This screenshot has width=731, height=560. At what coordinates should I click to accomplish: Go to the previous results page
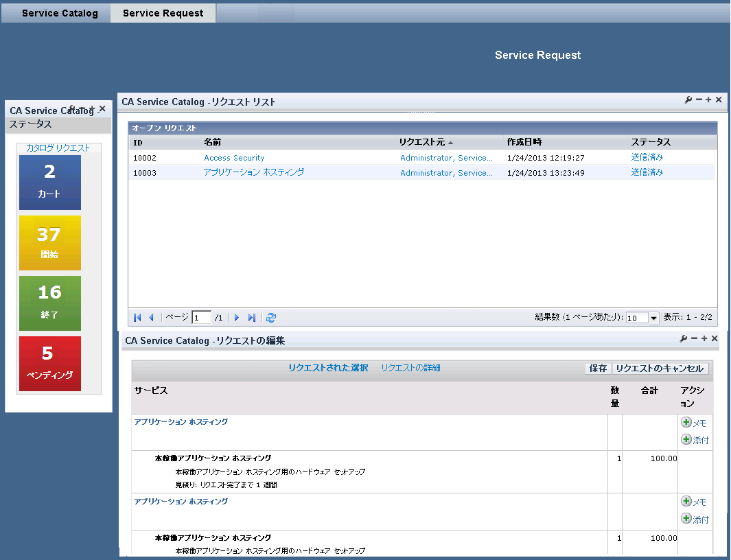tap(150, 317)
